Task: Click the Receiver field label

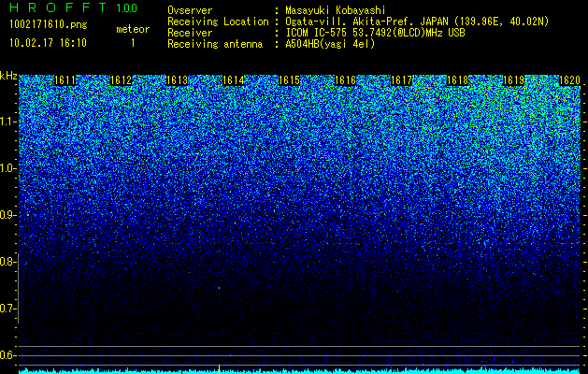Action: click(190, 33)
